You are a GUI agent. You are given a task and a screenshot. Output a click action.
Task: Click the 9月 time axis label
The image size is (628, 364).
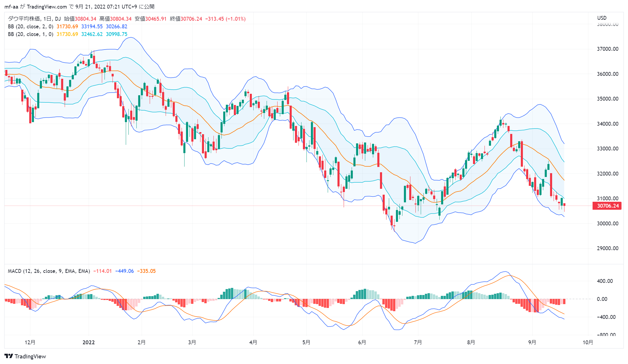coord(532,342)
